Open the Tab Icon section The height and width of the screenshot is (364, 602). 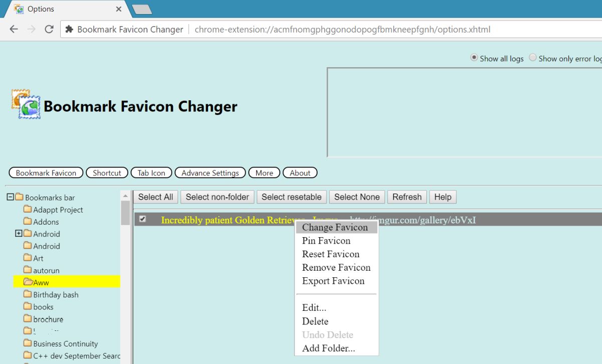(x=152, y=173)
